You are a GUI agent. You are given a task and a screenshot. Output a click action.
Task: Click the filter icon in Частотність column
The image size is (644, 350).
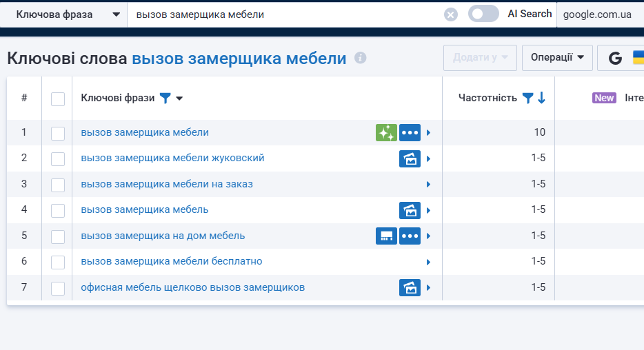click(527, 98)
